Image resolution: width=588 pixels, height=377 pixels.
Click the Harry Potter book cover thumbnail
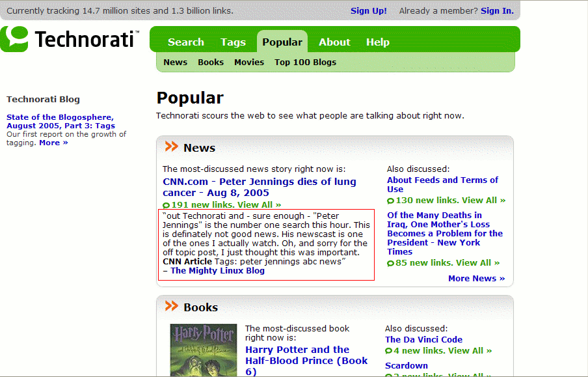[x=204, y=350]
